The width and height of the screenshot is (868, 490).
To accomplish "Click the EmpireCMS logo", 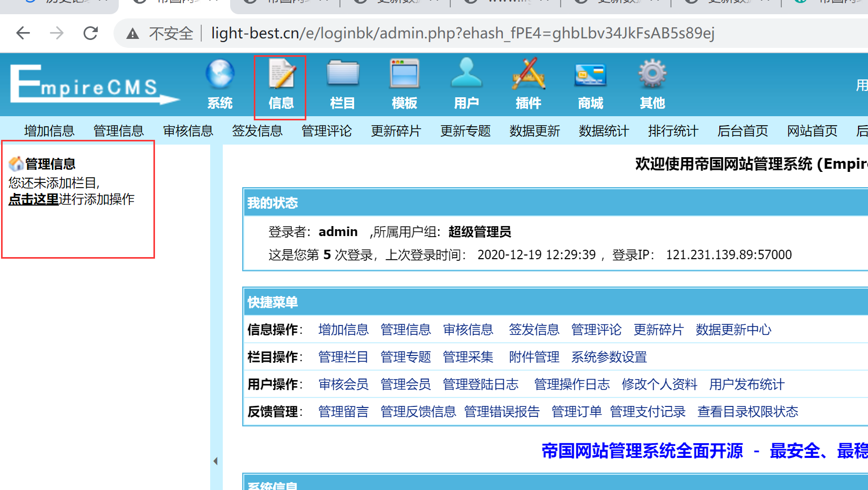I will [x=94, y=85].
